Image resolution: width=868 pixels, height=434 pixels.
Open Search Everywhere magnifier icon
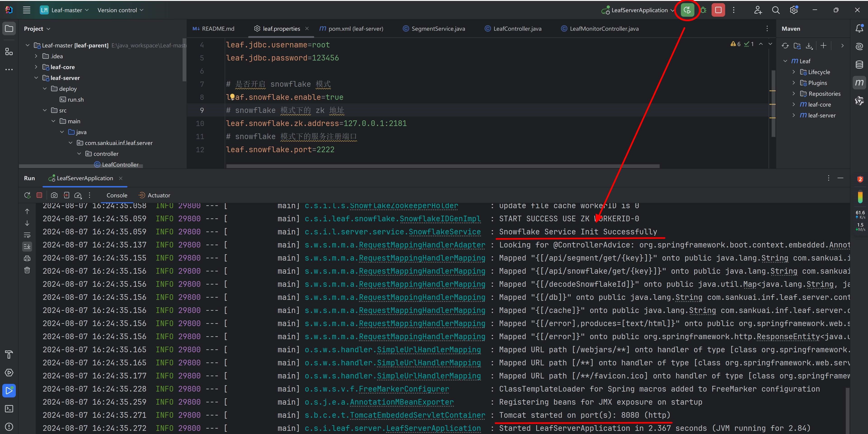pyautogui.click(x=776, y=10)
